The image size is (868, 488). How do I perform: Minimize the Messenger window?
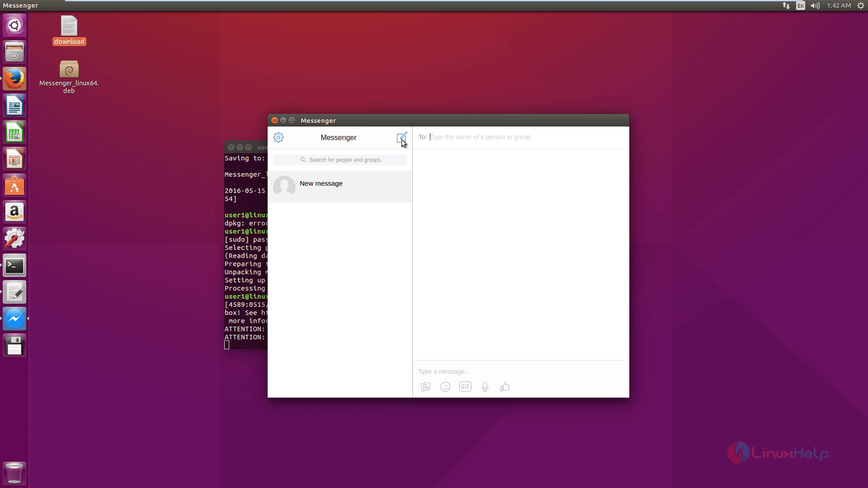coord(283,120)
